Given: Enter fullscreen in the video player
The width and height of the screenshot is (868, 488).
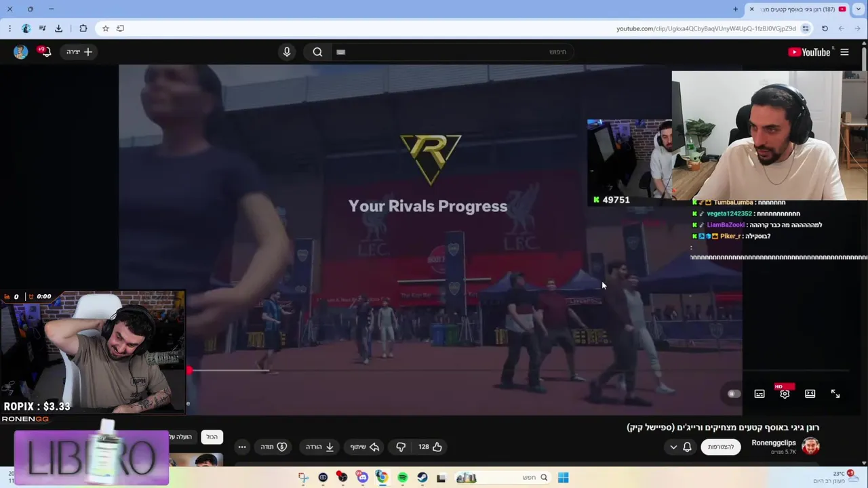Looking at the screenshot, I should 835,394.
